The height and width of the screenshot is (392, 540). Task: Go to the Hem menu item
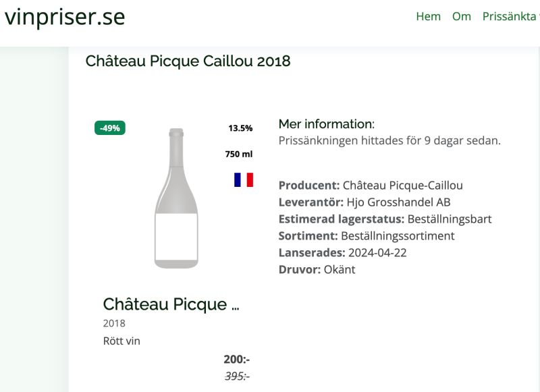428,17
